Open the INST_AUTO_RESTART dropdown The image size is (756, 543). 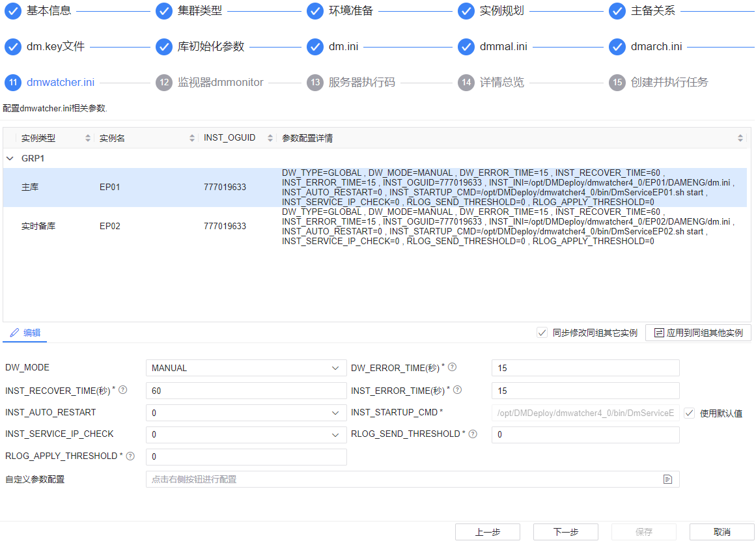point(246,413)
